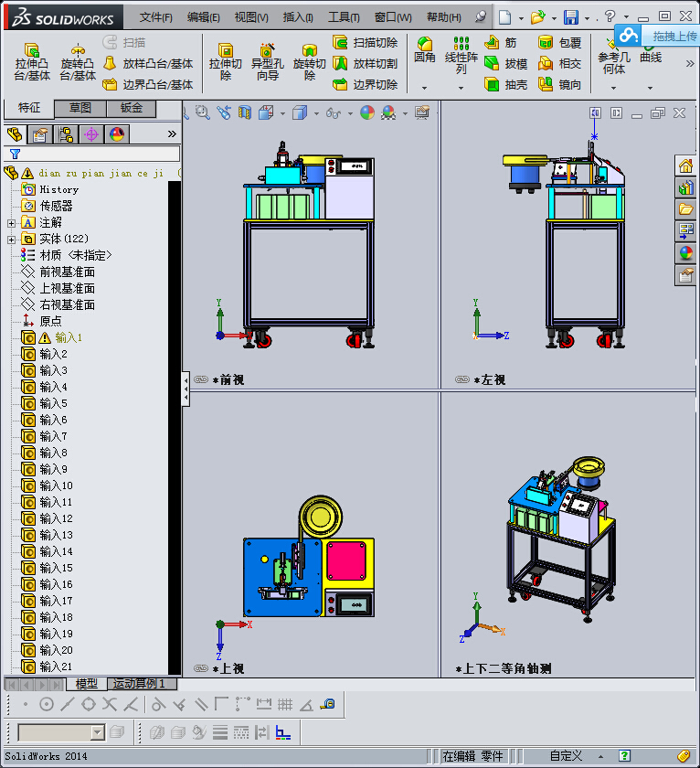Select the Shell (抽壳) tool
700x768 pixels.
click(505, 85)
